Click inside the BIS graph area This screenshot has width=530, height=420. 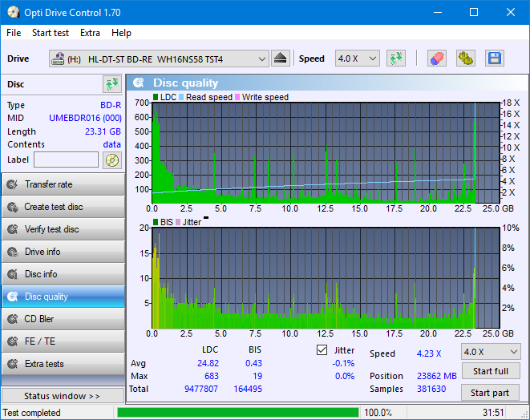point(326,278)
